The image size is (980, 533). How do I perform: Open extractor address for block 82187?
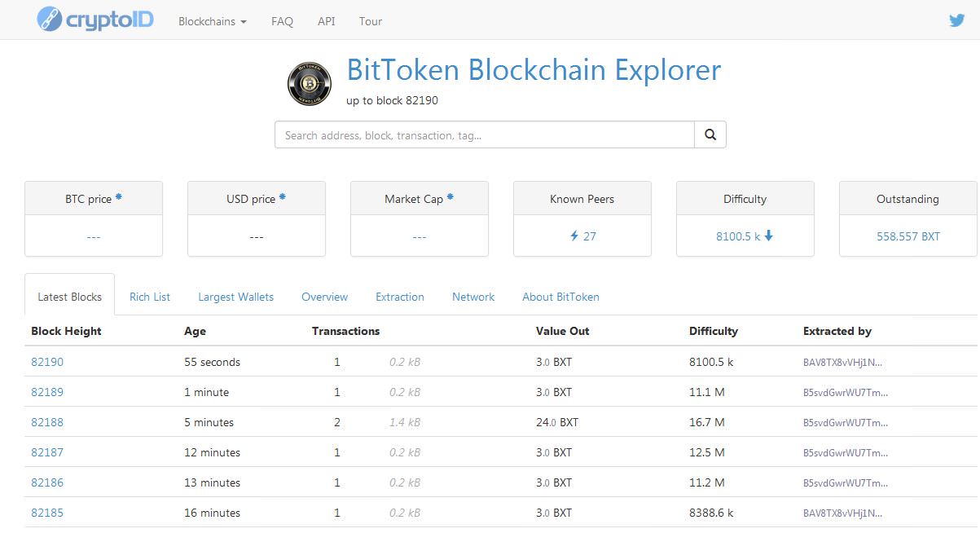(x=846, y=453)
